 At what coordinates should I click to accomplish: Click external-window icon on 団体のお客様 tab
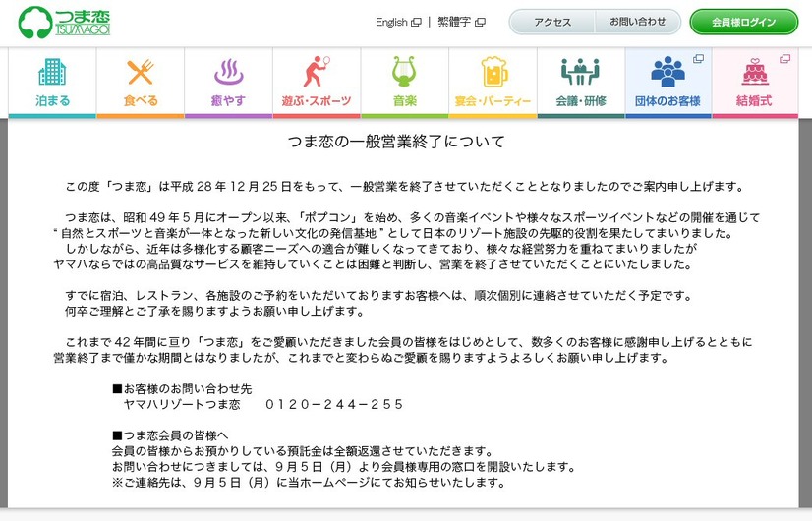pyautogui.click(x=698, y=59)
